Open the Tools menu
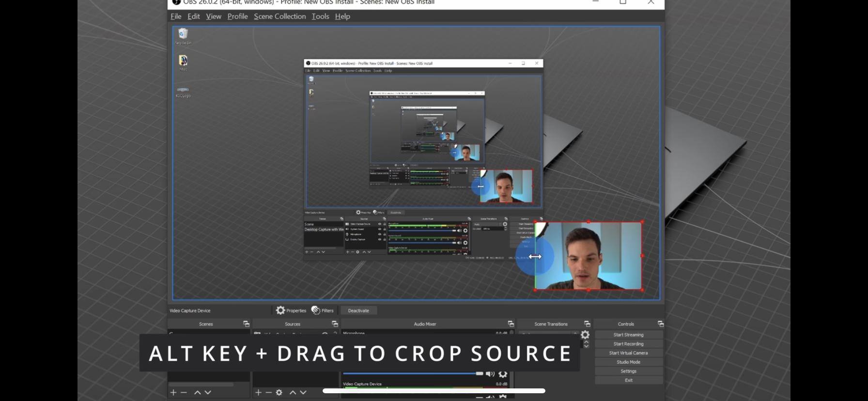Image resolution: width=868 pixels, height=401 pixels. [x=320, y=16]
